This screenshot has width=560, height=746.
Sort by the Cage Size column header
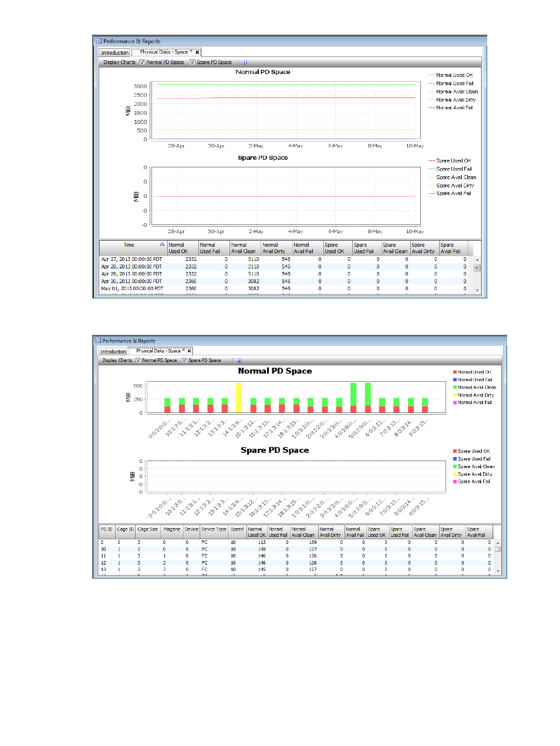(149, 532)
